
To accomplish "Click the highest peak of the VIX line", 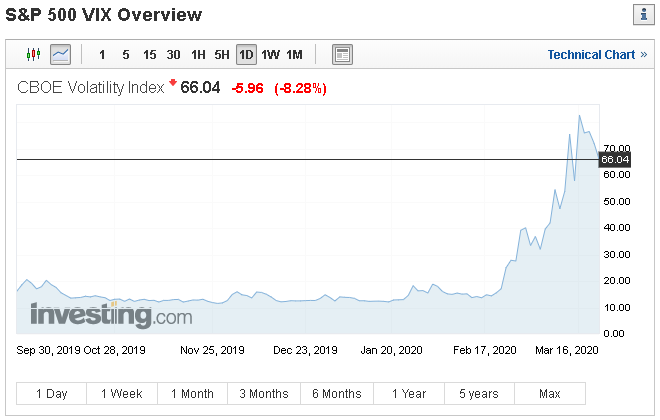I will click(580, 116).
